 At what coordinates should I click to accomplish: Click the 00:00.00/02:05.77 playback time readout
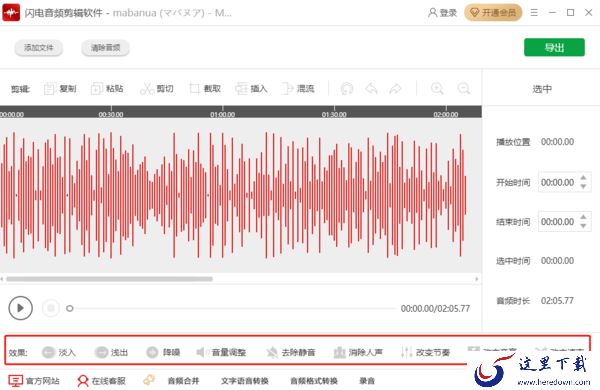pos(435,308)
